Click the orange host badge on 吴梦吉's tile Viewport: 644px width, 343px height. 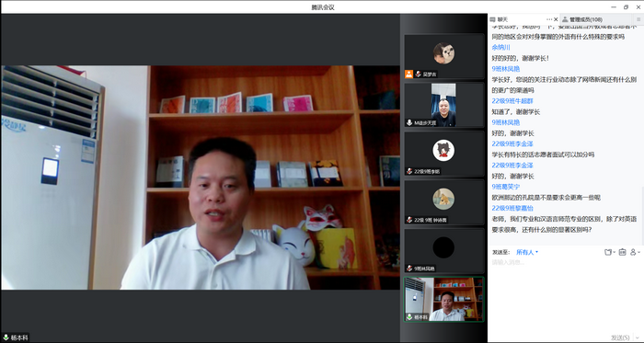click(x=408, y=74)
